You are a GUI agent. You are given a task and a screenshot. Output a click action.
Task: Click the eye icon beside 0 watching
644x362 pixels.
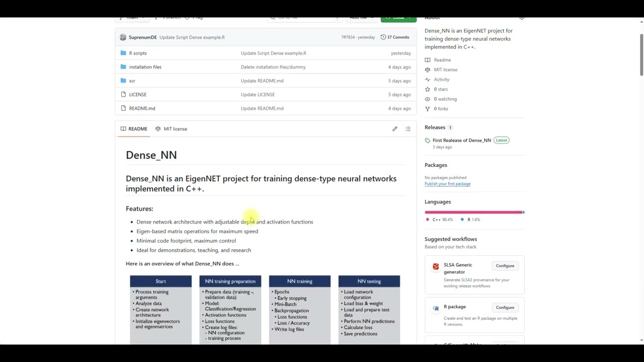click(x=428, y=99)
